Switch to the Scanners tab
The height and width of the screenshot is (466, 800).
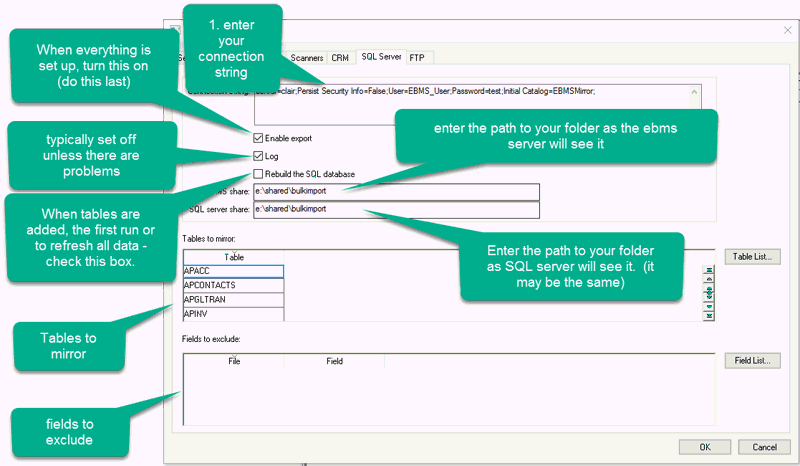(306, 58)
